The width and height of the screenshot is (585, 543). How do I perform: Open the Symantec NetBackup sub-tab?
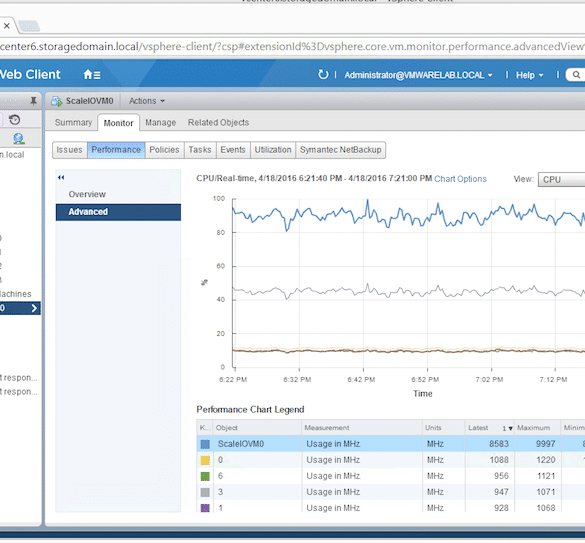point(341,150)
